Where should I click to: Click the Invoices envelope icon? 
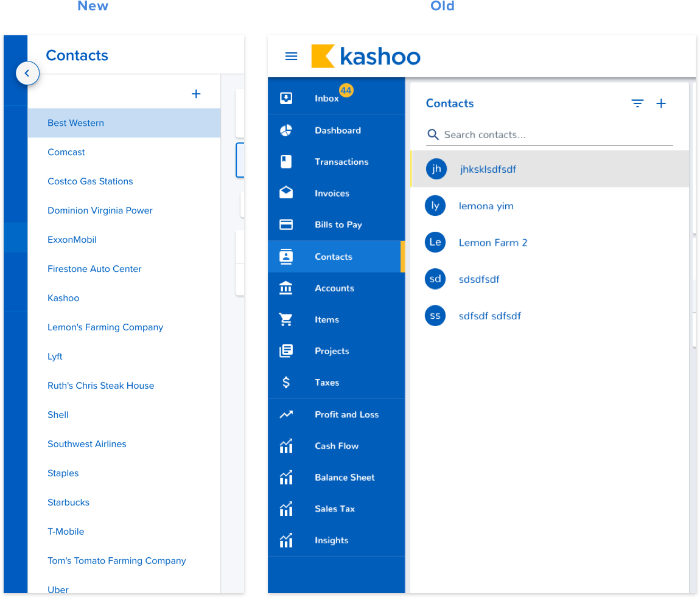(286, 193)
